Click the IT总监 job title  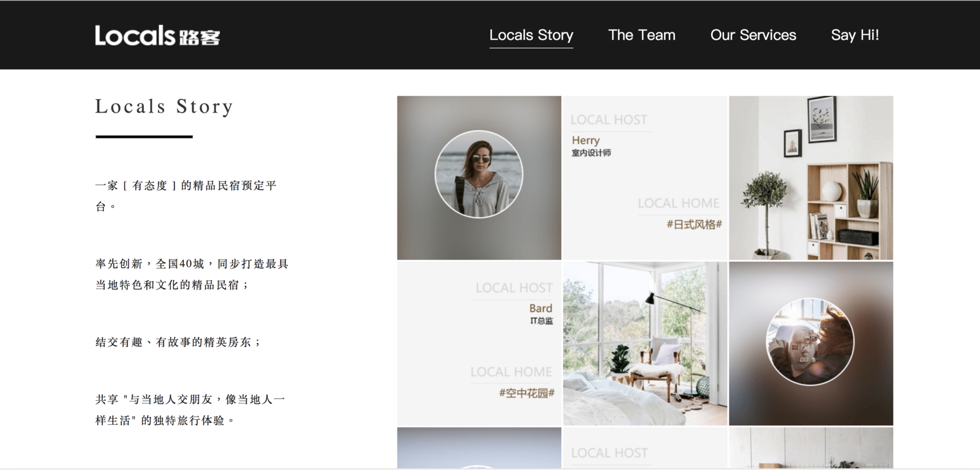[x=541, y=321]
